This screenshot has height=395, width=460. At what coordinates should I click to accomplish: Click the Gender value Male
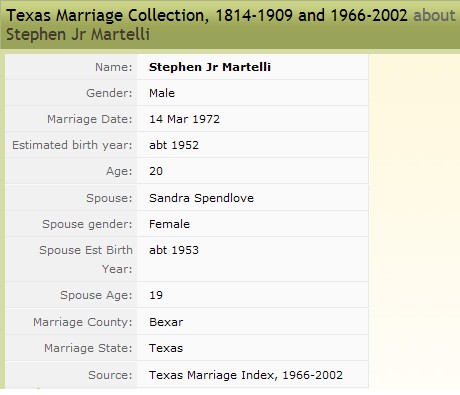point(162,93)
